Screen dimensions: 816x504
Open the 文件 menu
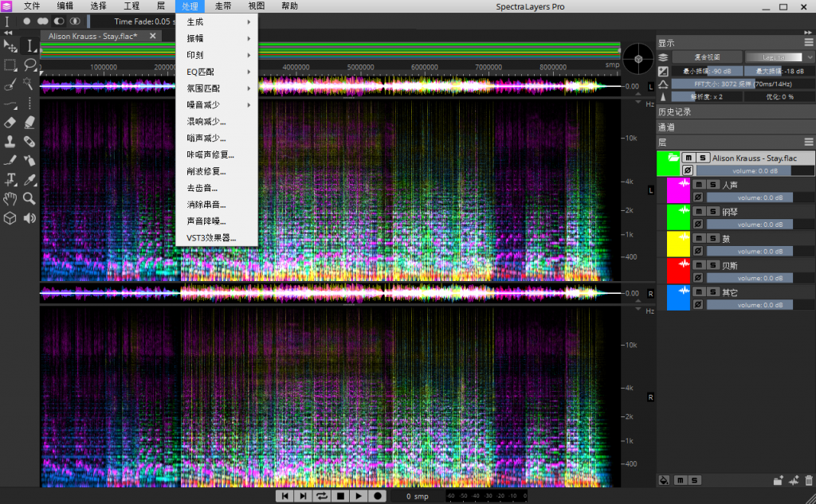(32, 6)
